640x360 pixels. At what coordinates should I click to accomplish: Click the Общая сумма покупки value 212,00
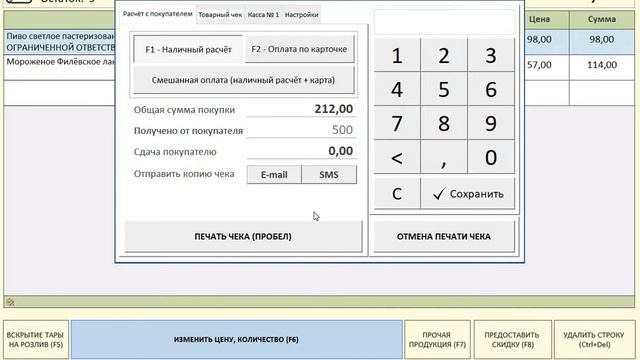[x=333, y=109]
